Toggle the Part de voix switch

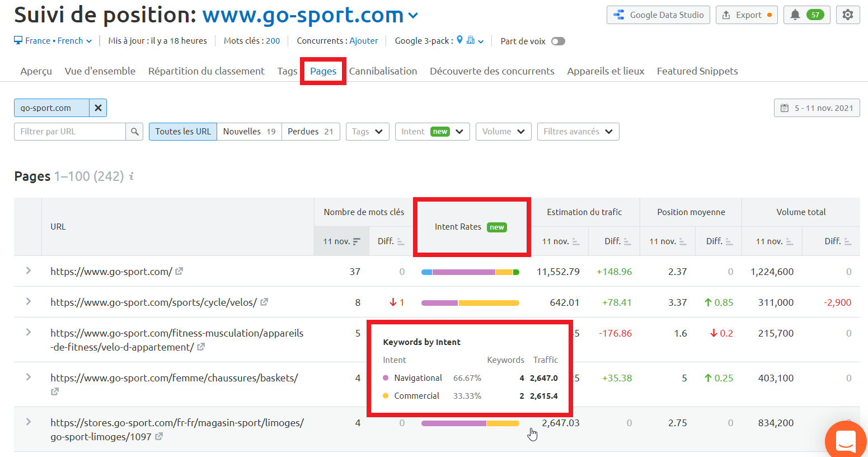[558, 41]
